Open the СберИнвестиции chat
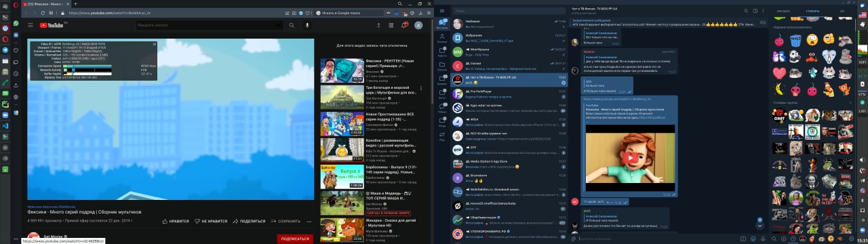868x244 pixels. [x=509, y=220]
